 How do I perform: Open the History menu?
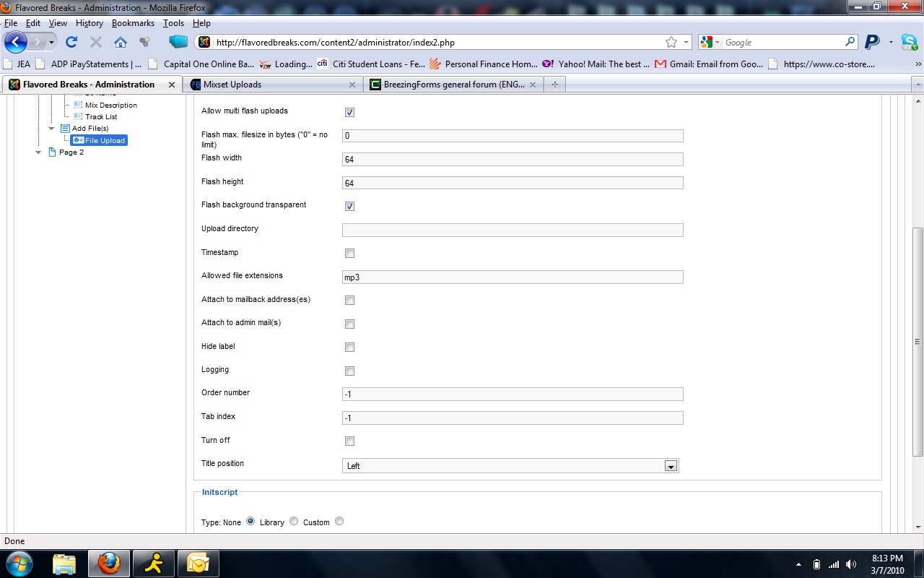[90, 23]
